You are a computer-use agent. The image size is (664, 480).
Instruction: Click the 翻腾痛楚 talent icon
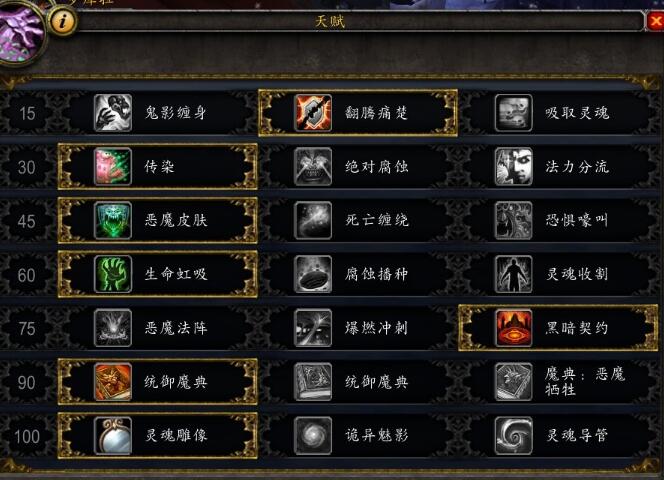tap(313, 113)
